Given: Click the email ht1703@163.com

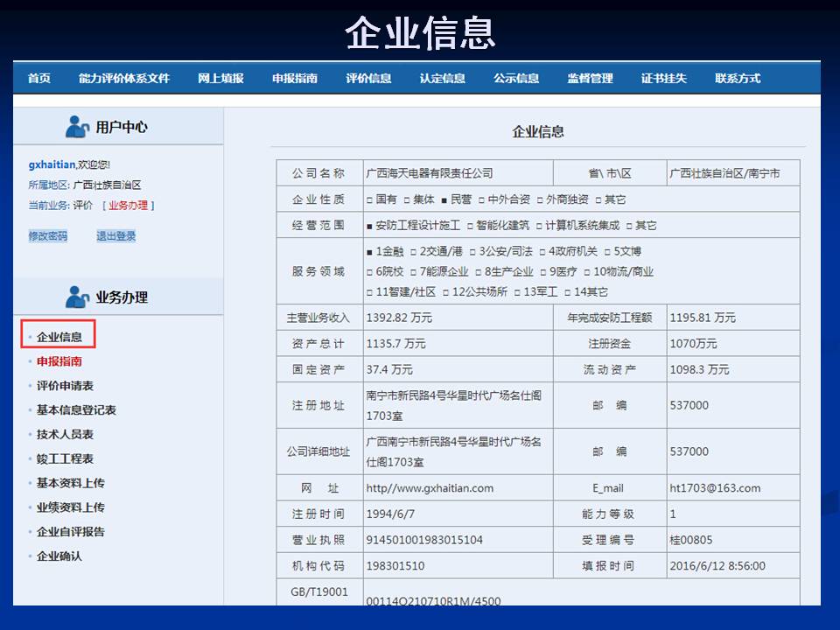Looking at the screenshot, I should click(715, 488).
